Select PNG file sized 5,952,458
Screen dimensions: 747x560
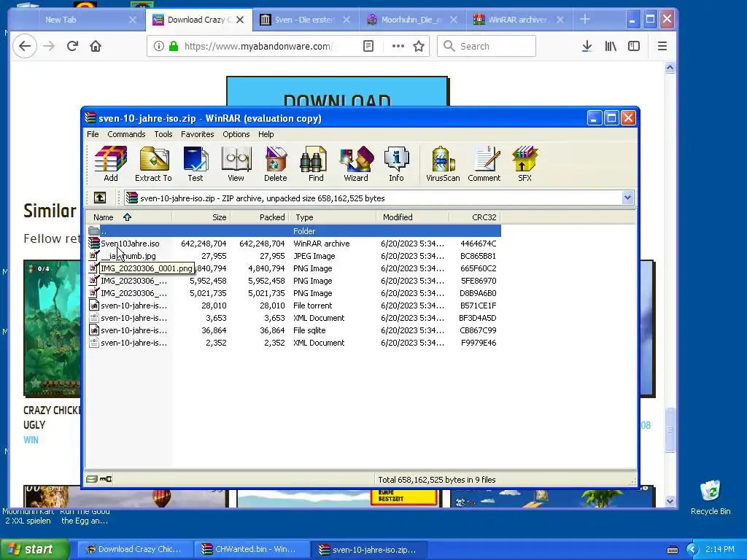(x=293, y=281)
